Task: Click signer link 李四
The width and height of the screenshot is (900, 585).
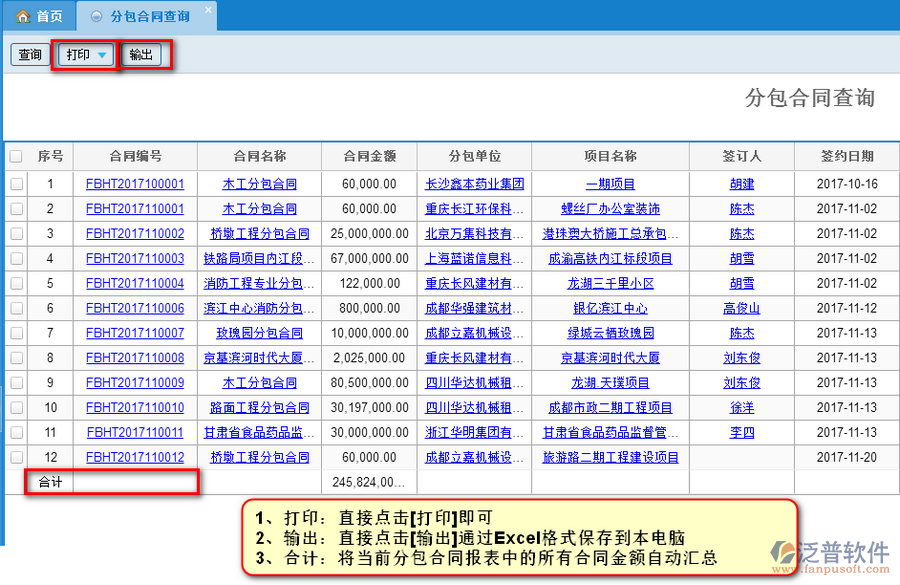Action: (x=741, y=433)
